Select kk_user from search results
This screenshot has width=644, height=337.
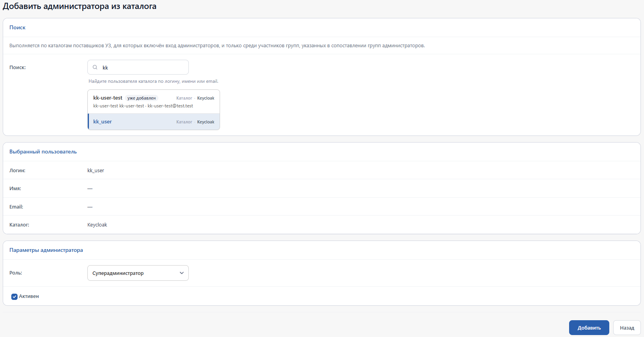tap(154, 122)
